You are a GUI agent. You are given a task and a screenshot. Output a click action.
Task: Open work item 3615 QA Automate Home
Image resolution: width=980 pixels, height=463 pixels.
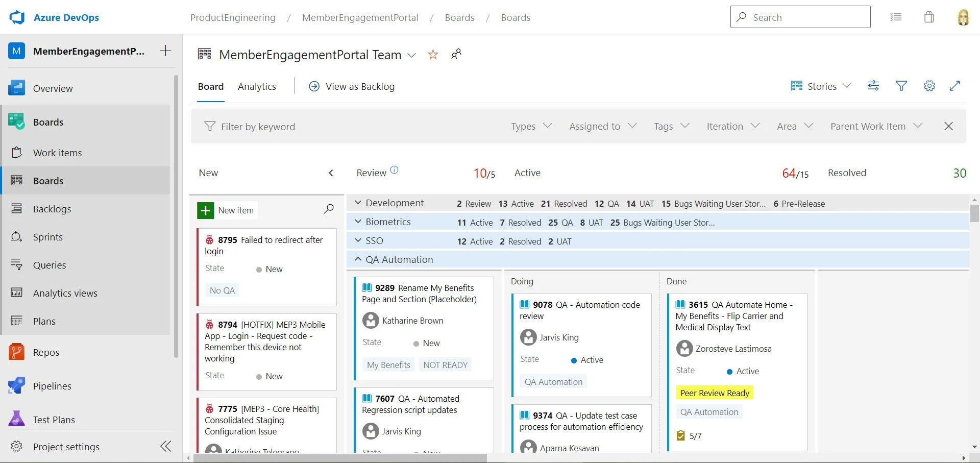coord(734,316)
